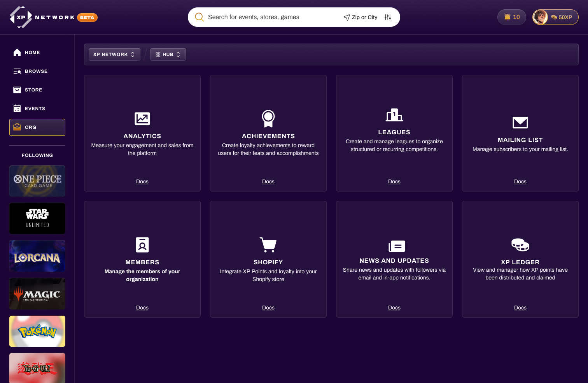
Task: Click the Achievements medal icon
Action: pos(268,119)
